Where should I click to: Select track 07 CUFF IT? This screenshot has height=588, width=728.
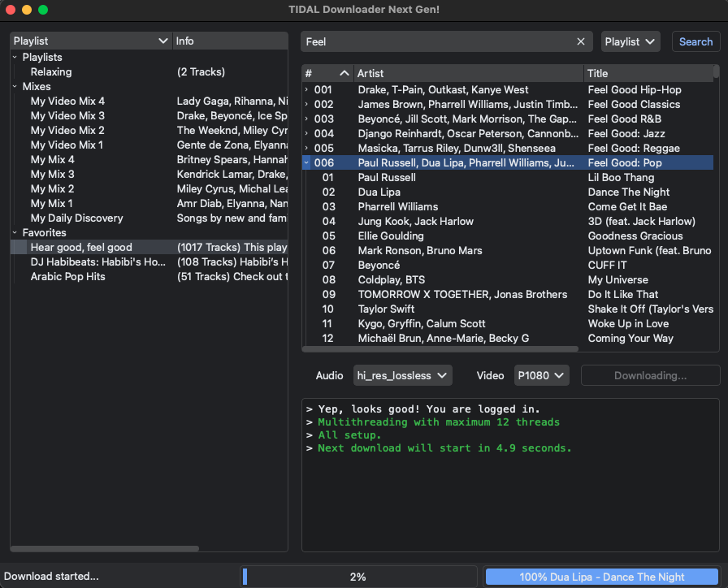point(508,265)
